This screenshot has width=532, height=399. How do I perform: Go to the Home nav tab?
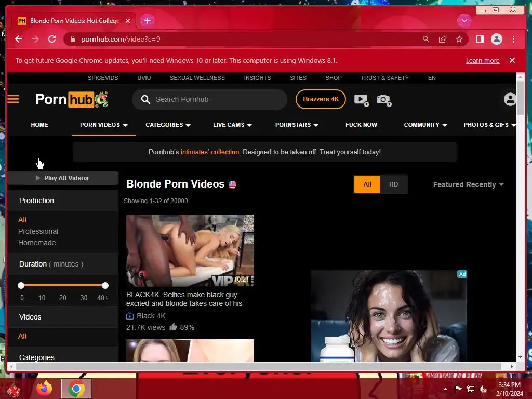coord(39,125)
